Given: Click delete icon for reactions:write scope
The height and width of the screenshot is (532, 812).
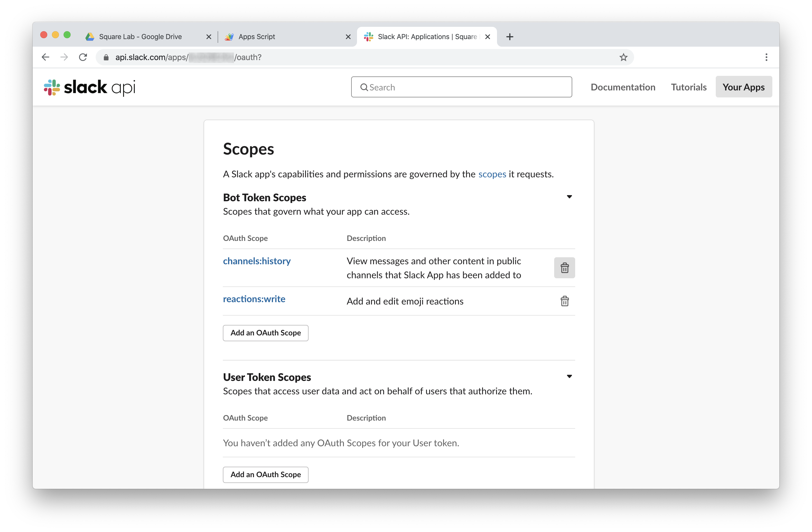Looking at the screenshot, I should [x=564, y=300].
